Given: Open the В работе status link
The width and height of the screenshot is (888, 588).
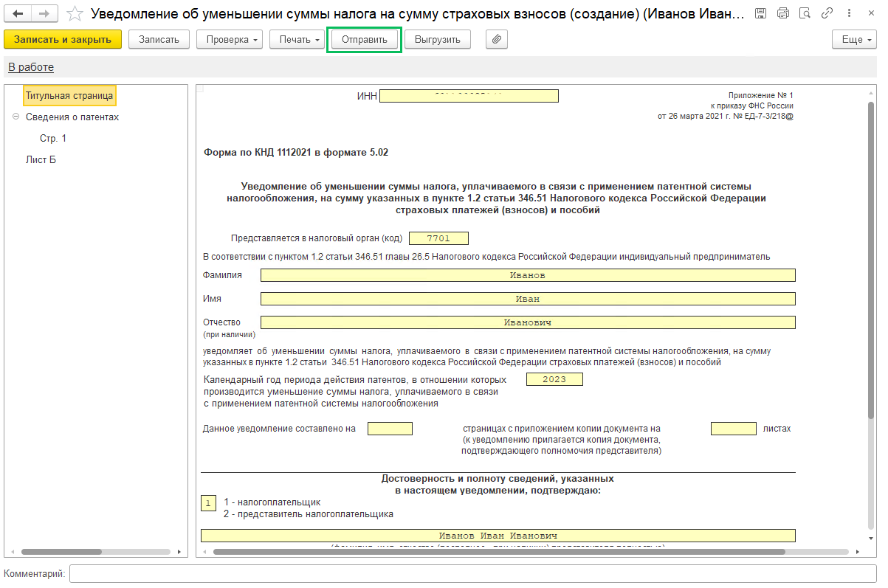Looking at the screenshot, I should point(31,67).
